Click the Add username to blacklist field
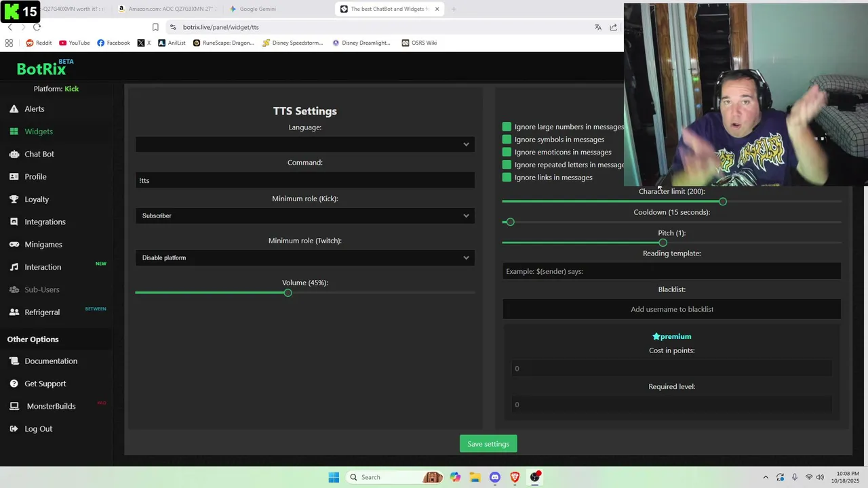This screenshot has height=488, width=868. pos(671,309)
